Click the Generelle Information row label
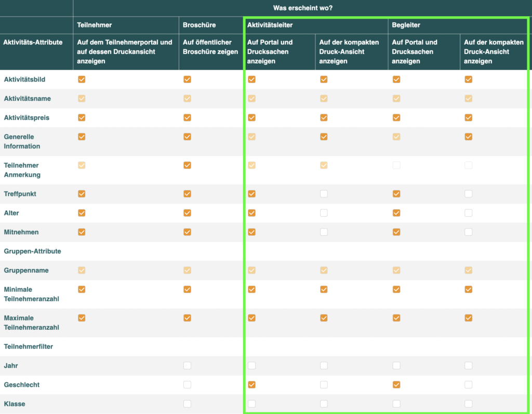Viewport: 532px width, 414px height. 22,141
